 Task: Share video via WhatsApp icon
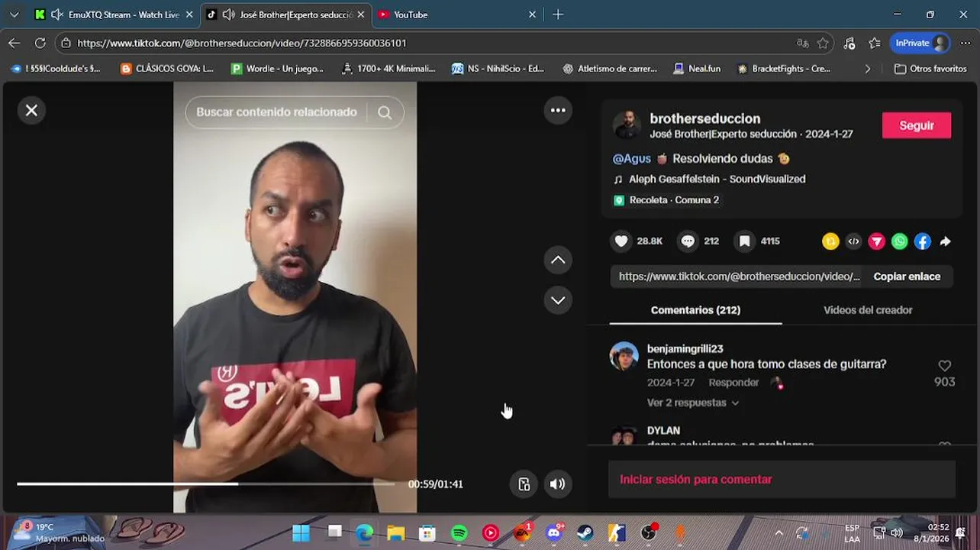tap(900, 241)
